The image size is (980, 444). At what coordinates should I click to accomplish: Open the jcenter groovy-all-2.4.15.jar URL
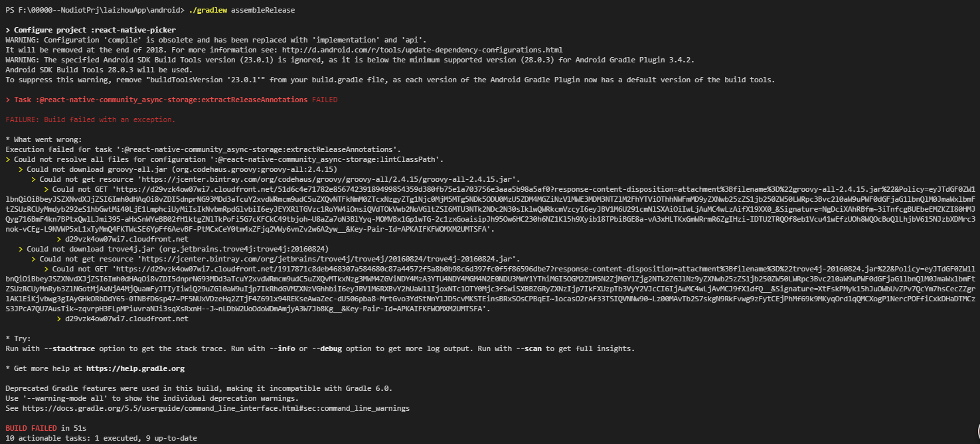tap(330, 179)
